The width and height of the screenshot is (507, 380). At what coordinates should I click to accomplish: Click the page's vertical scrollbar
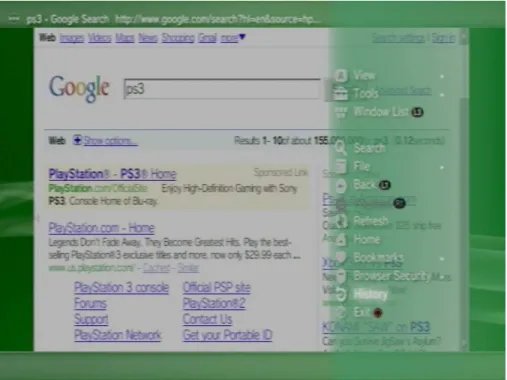coord(464,190)
